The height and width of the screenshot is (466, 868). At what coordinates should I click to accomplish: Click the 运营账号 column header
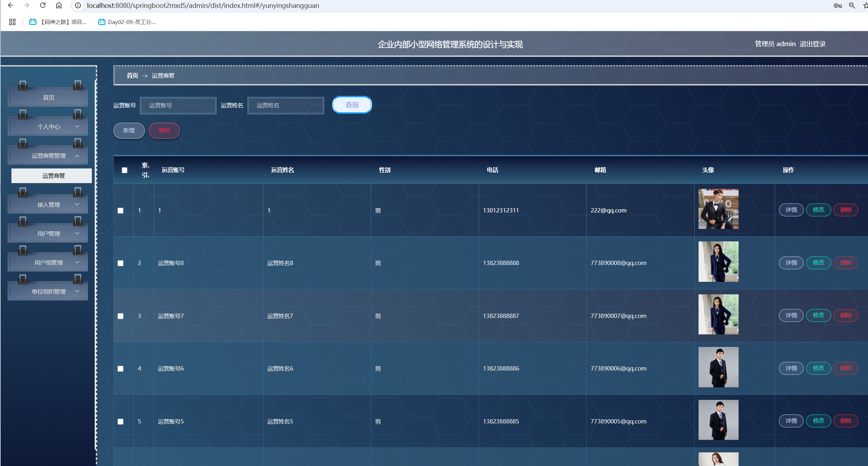tap(173, 170)
